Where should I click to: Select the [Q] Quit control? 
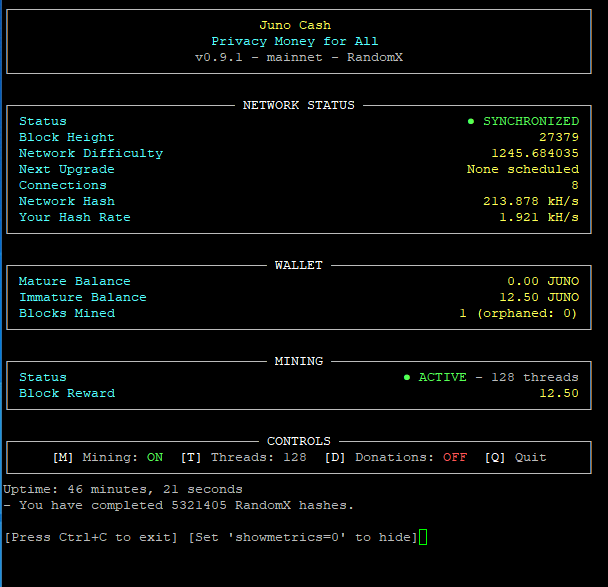[516, 458]
